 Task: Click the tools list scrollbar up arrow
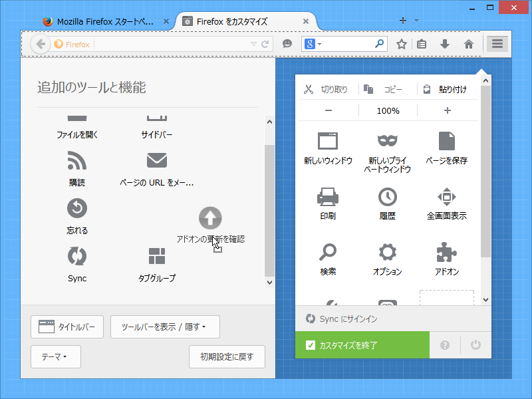[269, 122]
